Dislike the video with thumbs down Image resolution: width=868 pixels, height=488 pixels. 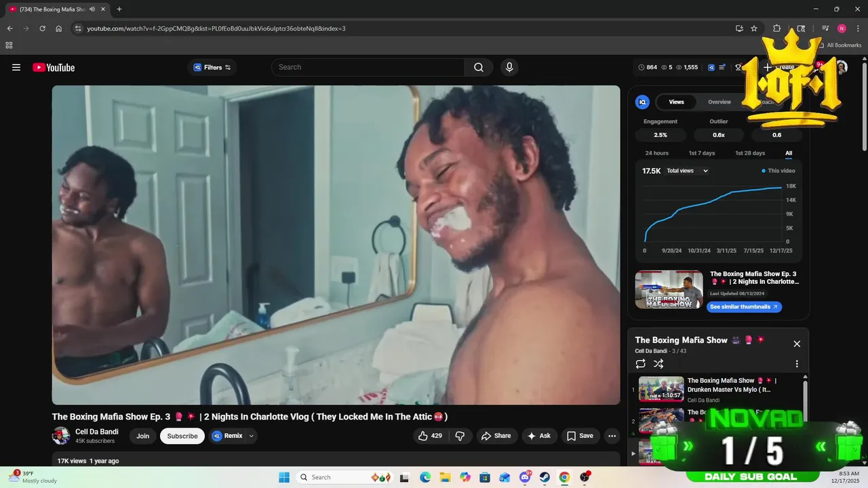[x=460, y=436]
